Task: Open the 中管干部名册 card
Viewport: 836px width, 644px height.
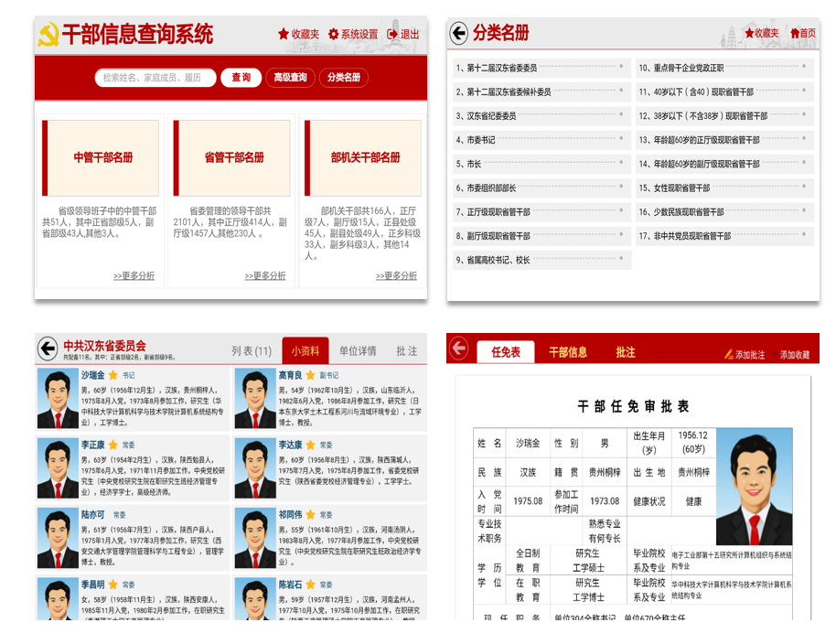Action: 101,158
